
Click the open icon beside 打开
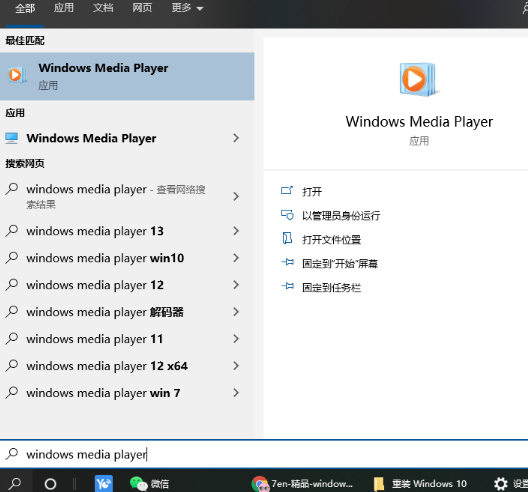pyautogui.click(x=287, y=190)
